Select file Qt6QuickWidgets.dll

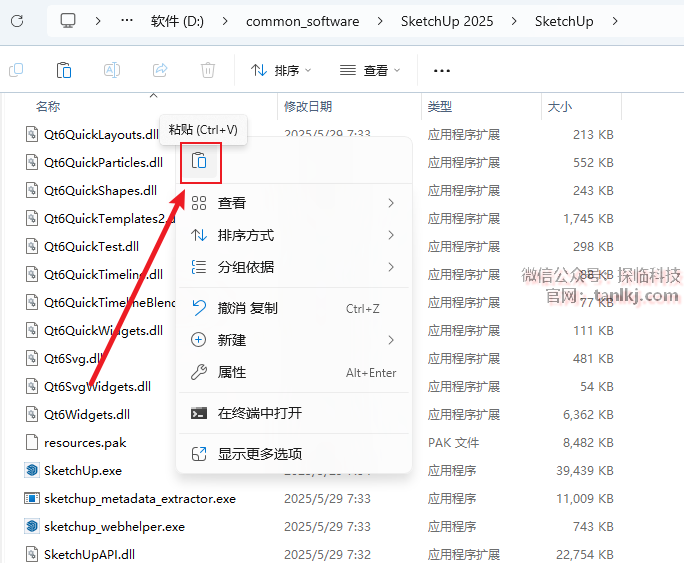103,331
